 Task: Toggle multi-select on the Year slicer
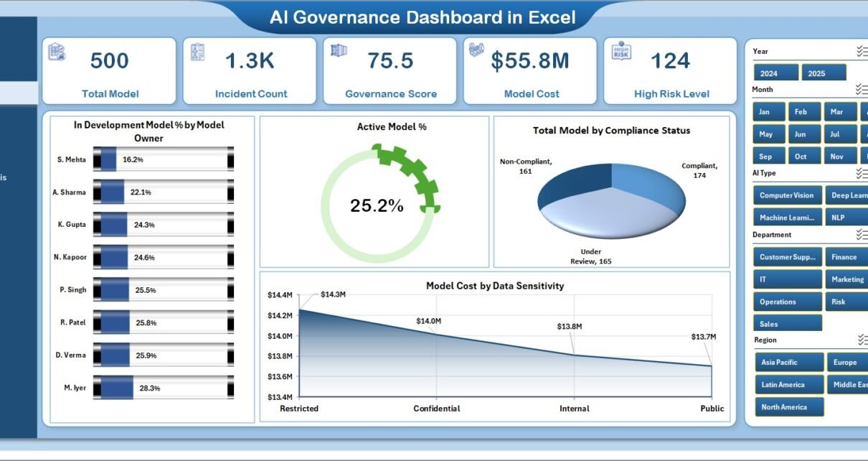[862, 51]
